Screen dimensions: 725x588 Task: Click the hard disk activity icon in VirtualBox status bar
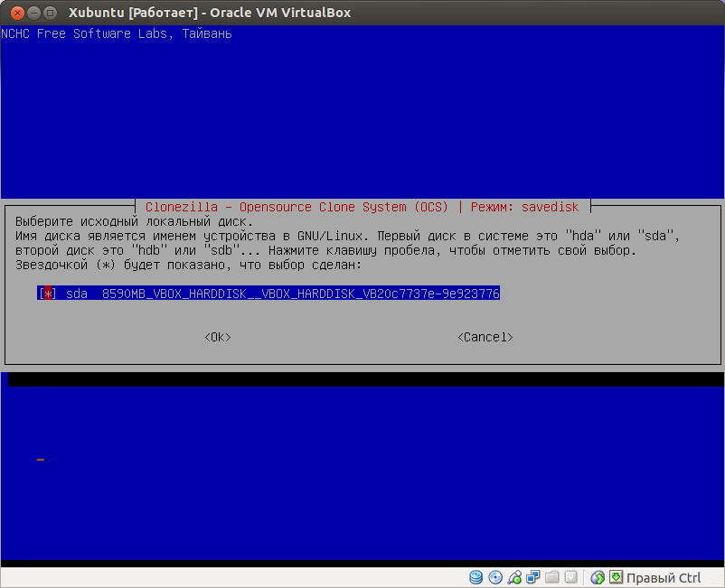(x=475, y=577)
